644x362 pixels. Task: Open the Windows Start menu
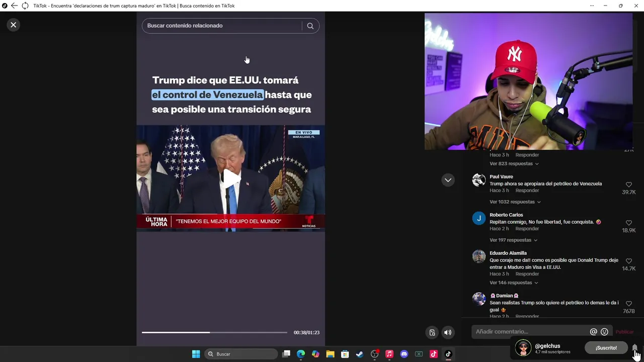196,354
